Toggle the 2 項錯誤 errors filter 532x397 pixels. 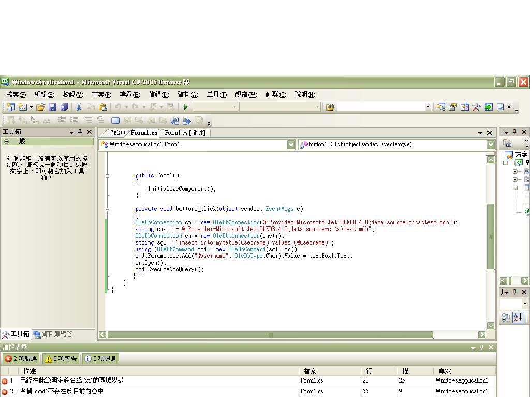click(21, 358)
